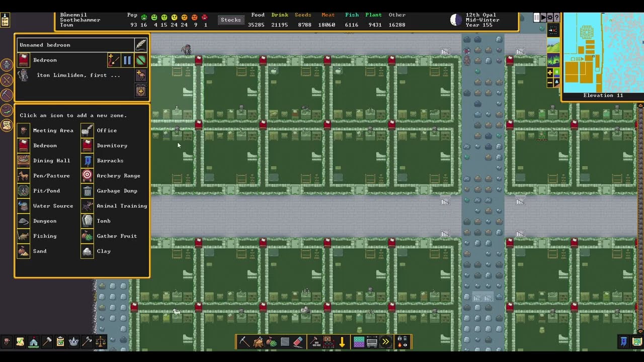
Task: Toggle the ramp indicator display
Action: tap(556, 82)
